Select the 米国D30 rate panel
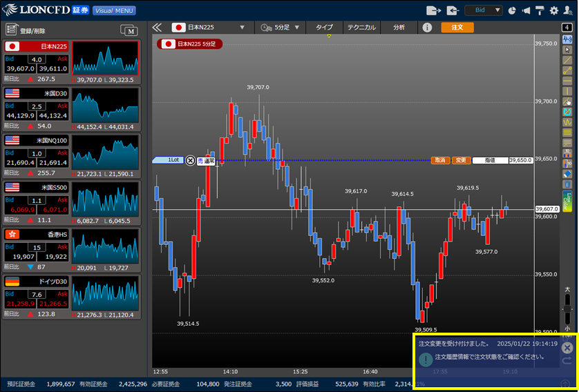The width and height of the screenshot is (579, 392). (35, 109)
